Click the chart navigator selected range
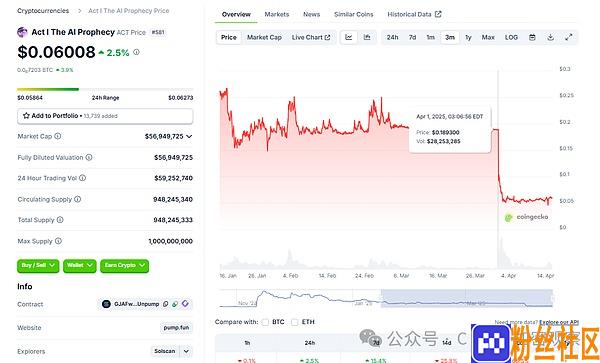 tap(466, 298)
